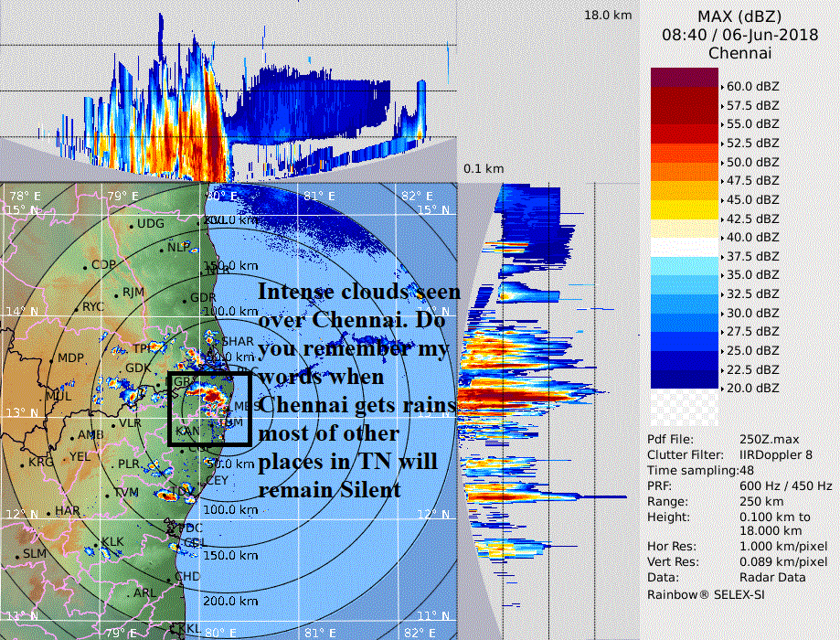Click the "200.0 km" range ring label
This screenshot has height=640, width=840.
point(230,602)
